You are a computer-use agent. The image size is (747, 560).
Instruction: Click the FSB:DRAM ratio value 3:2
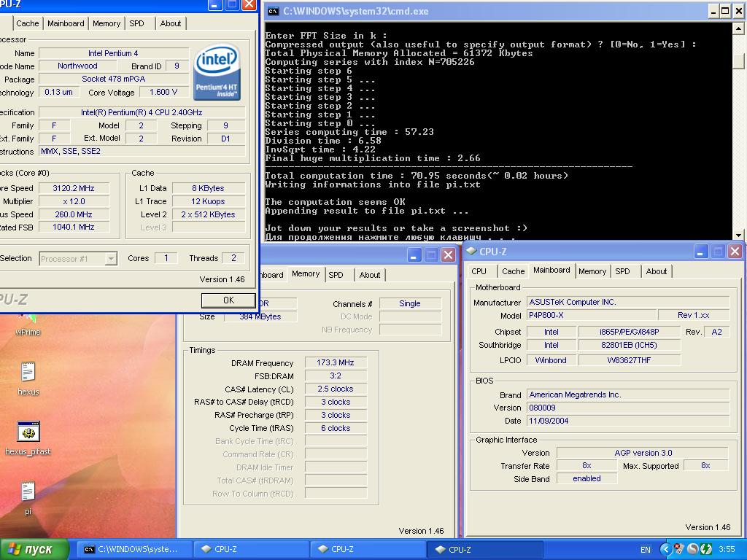tap(336, 376)
